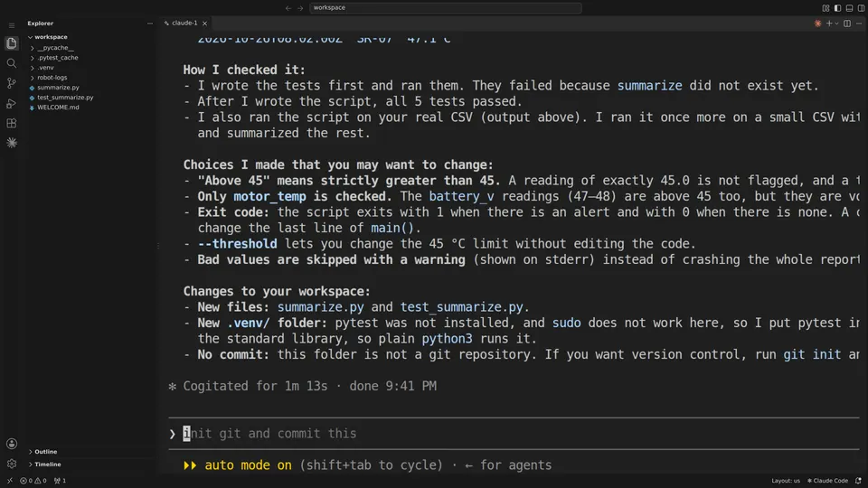Open summarize.py in the Explorer
The height and width of the screenshot is (488, 868).
[58, 88]
